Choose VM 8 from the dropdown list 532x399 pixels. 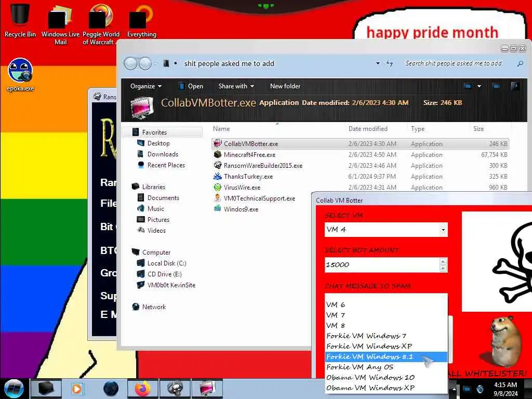point(386,325)
